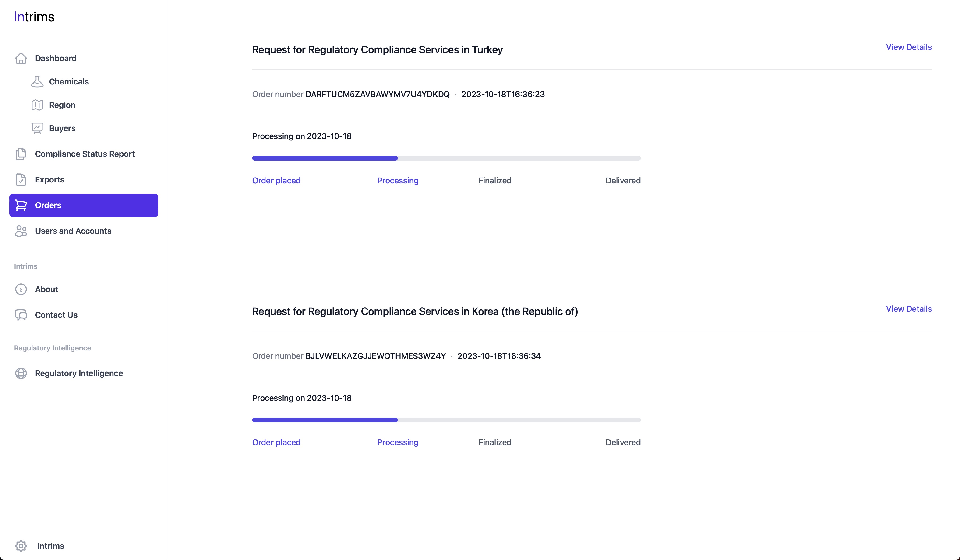960x560 pixels.
Task: Navigate to the Exports menu item
Action: point(49,180)
